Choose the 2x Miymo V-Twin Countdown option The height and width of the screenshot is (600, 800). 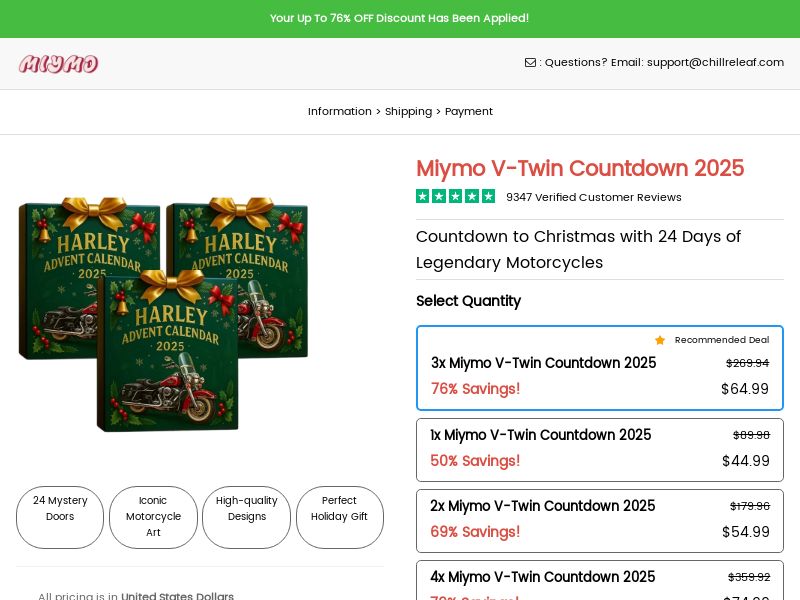pos(599,520)
